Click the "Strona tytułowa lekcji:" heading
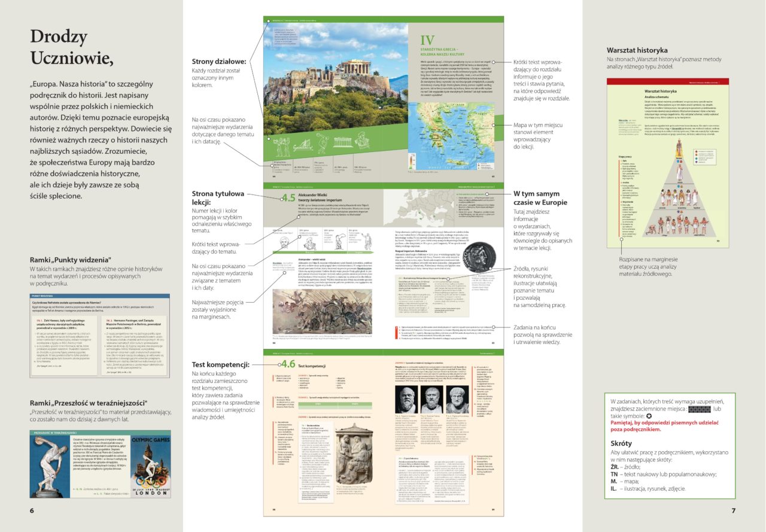 [x=218, y=197]
